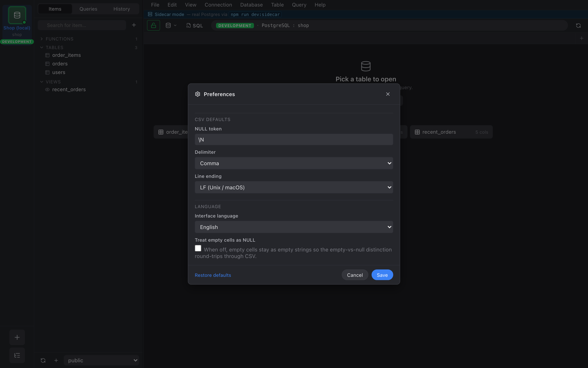
Task: Open the File menu
Action: pos(155,5)
